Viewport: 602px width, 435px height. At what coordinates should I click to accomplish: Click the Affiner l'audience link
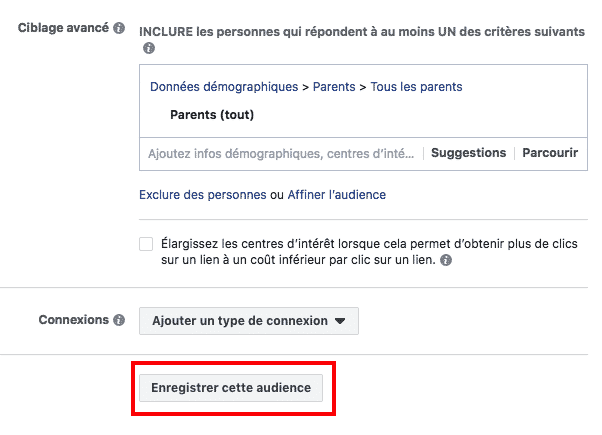coord(336,195)
